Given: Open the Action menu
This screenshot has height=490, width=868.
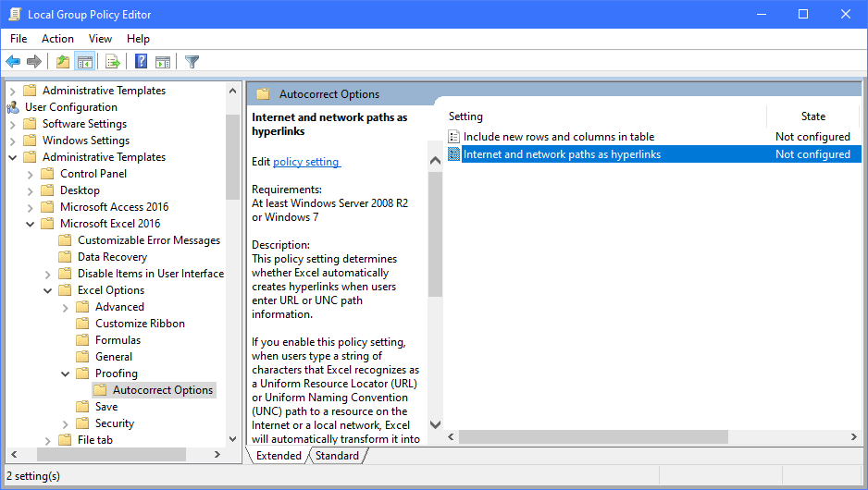Looking at the screenshot, I should click(57, 39).
